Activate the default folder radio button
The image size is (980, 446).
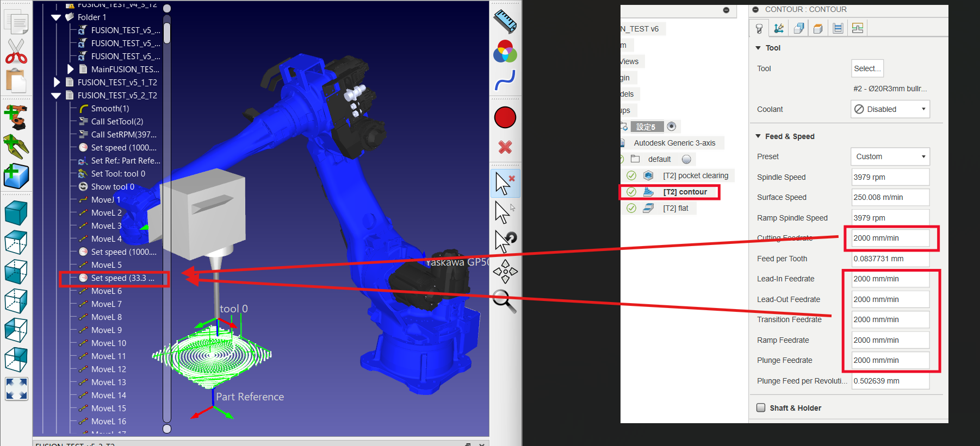(686, 159)
